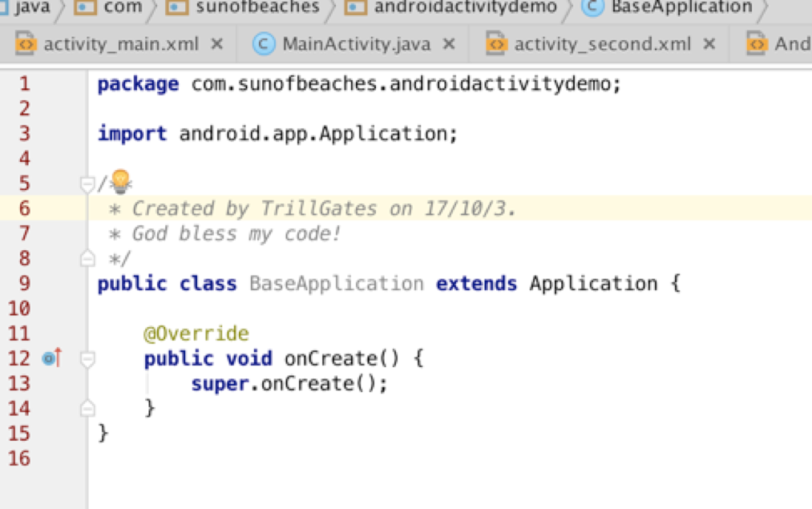Click line number 1 in the gutter

tap(25, 83)
